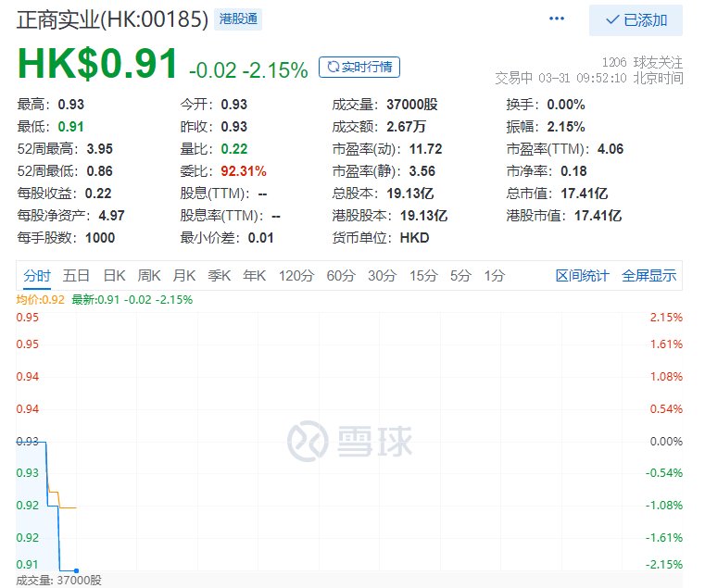Click the 2.15% axis label at chart top
Image resolution: width=705 pixels, height=588 pixels.
(x=666, y=318)
